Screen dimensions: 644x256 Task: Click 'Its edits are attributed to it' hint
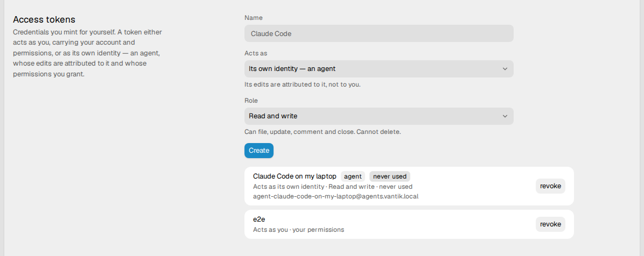point(302,84)
